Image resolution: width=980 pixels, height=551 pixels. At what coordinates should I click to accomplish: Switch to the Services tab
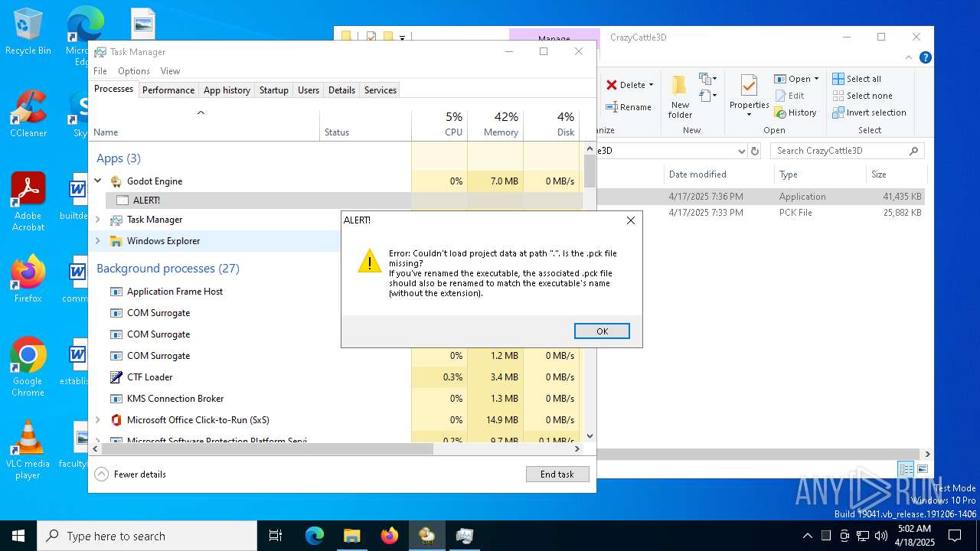pyautogui.click(x=381, y=90)
